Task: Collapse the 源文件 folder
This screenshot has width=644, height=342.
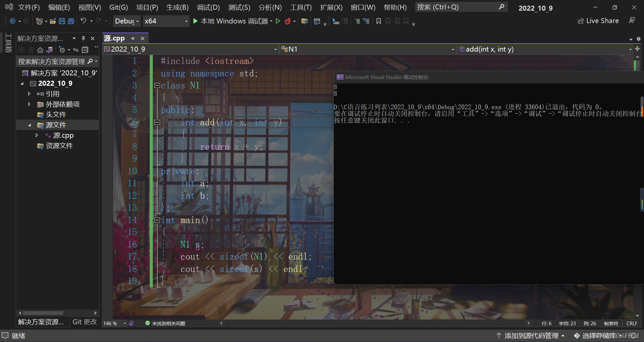Action: (29, 125)
